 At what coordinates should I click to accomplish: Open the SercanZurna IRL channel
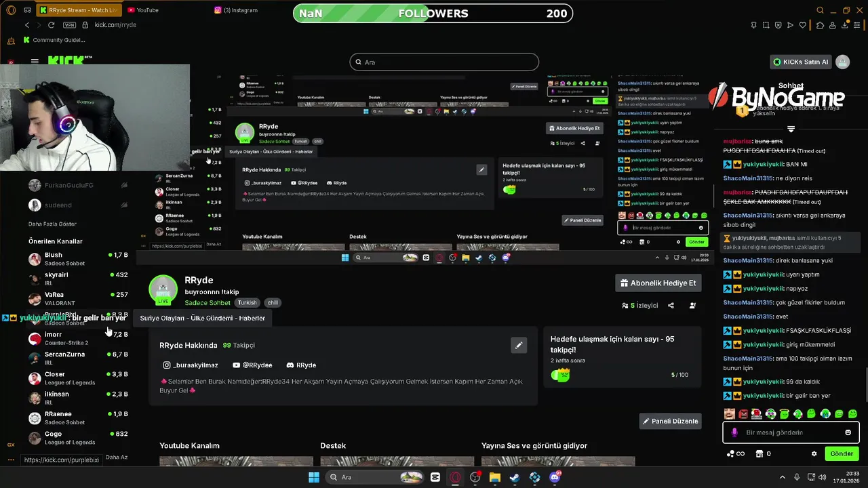[x=78, y=358]
